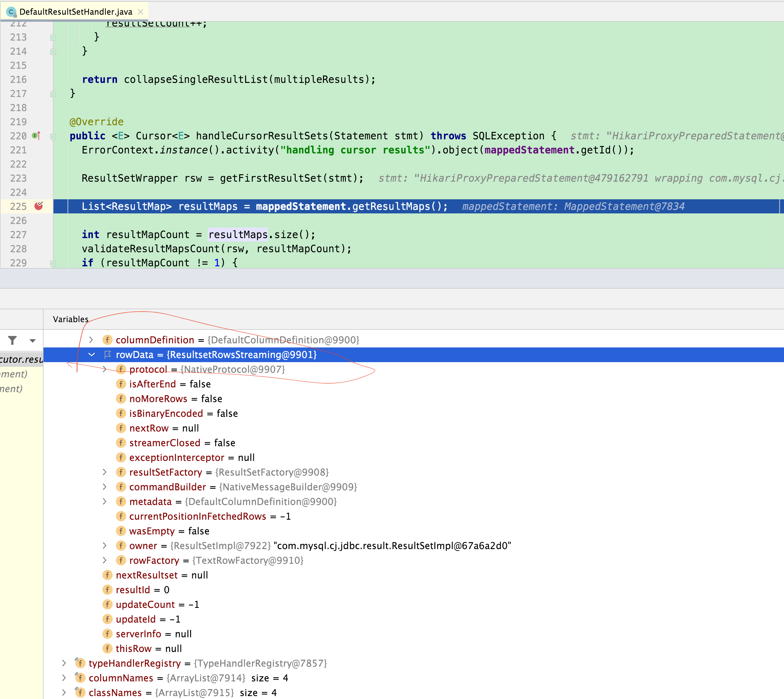The height and width of the screenshot is (699, 784).
Task: Expand the columnDefinition variable node
Action: pyautogui.click(x=91, y=340)
